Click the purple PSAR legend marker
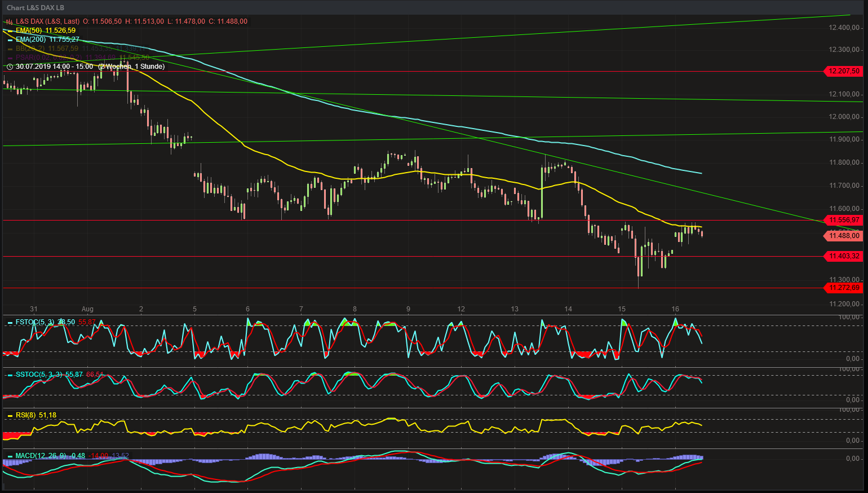868x493 pixels. pyautogui.click(x=10, y=58)
